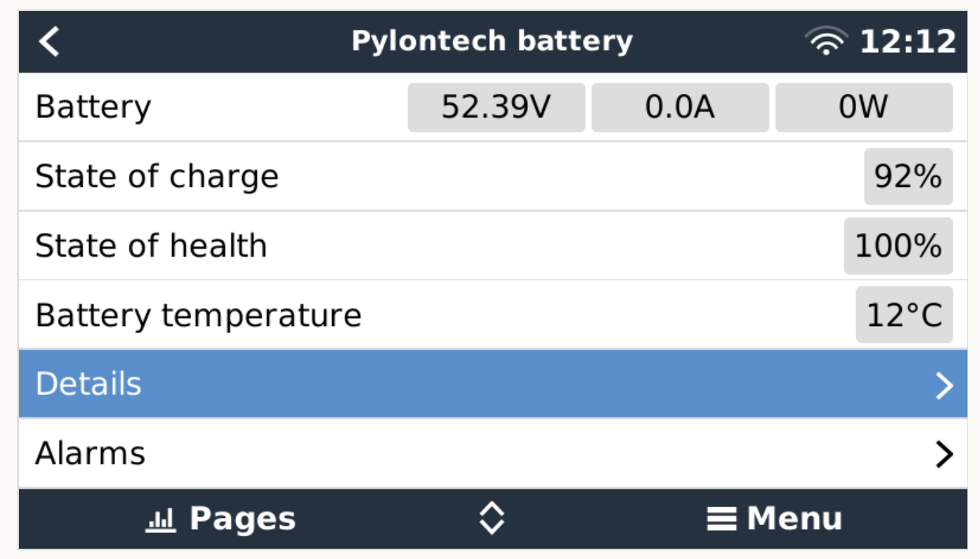
Task: Click the 100% state of health value
Action: coord(898,246)
